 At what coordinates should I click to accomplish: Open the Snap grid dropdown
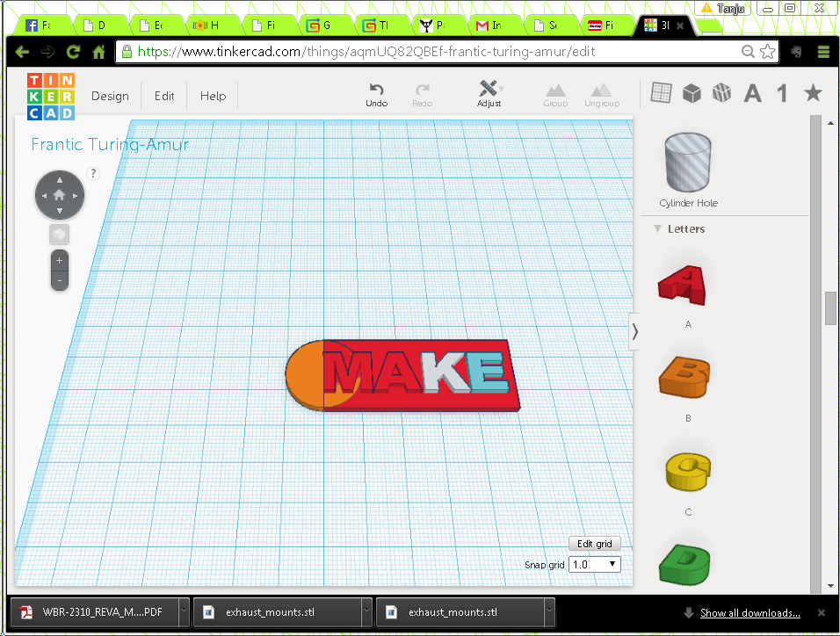tap(595, 565)
